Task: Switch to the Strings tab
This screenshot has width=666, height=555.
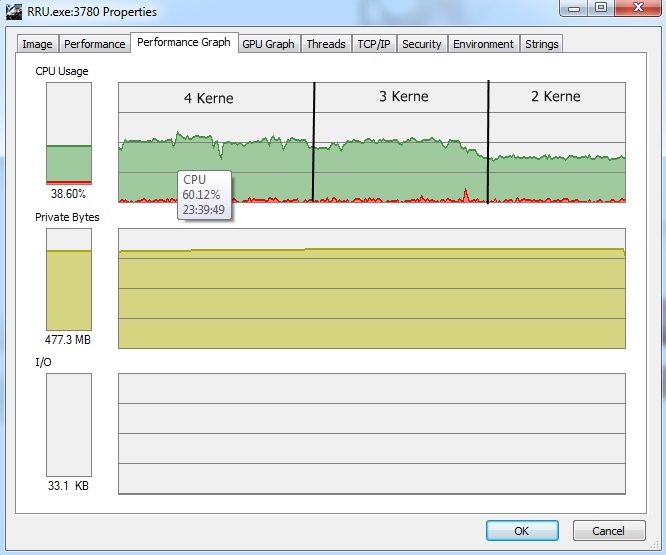Action: click(x=542, y=44)
